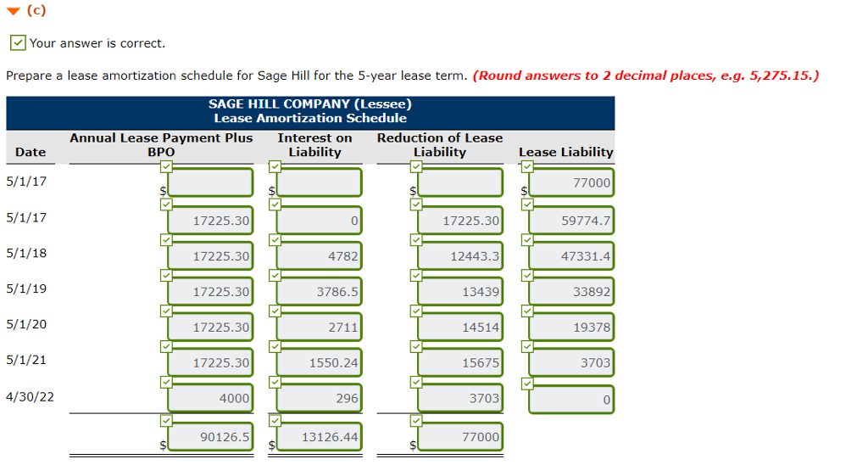Click checkmark icon above 3703 liability field in 5/1/21 row
This screenshot has height=465, width=868.
(x=527, y=346)
